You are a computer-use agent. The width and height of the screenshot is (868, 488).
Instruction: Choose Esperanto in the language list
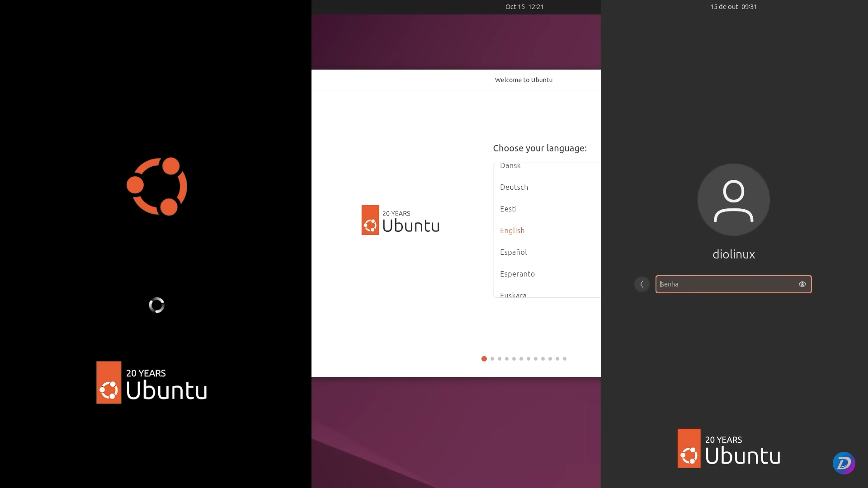coord(517,274)
